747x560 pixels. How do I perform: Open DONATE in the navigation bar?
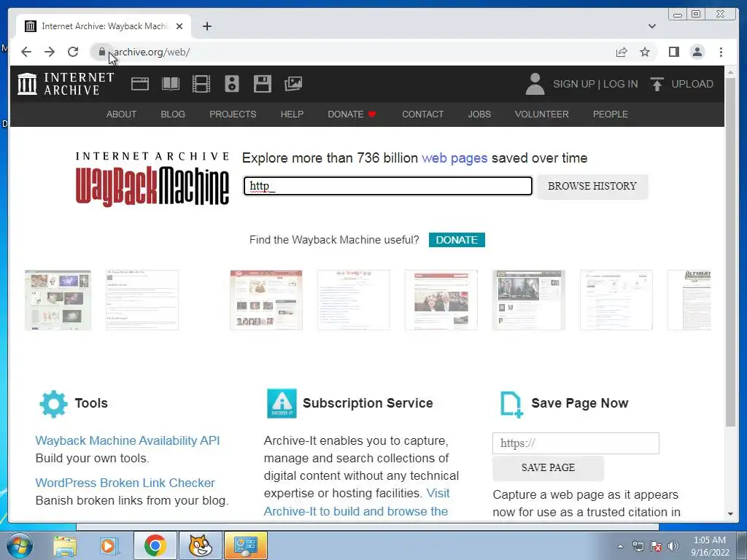tap(352, 114)
